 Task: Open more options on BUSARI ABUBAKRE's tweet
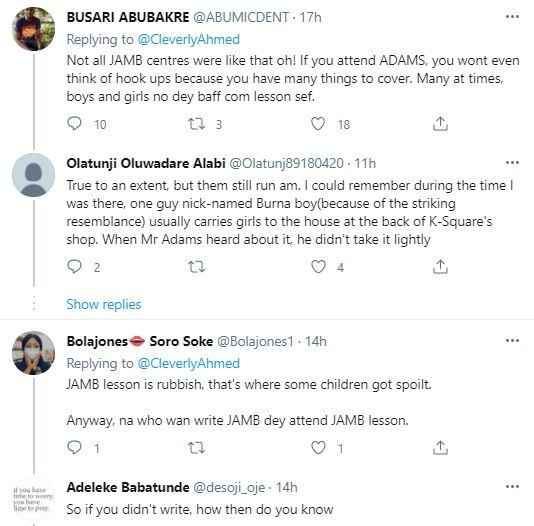512,16
